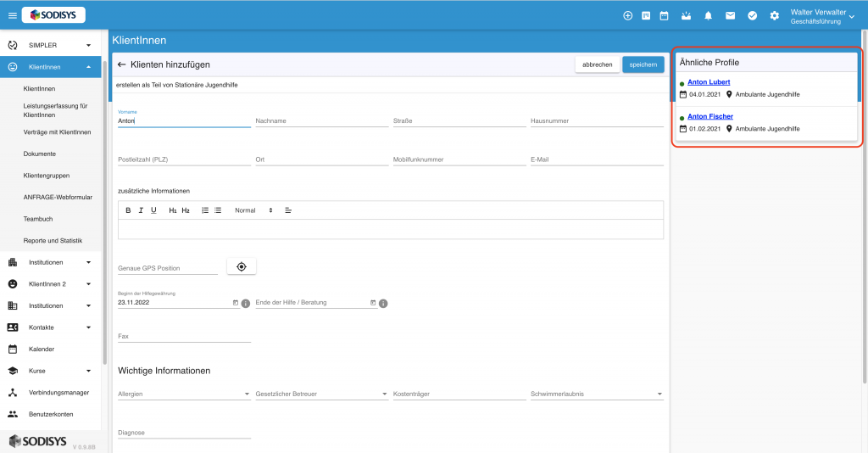The image size is (868, 453).
Task: Open date picker for Beginn der Hilfegewährung
Action: [236, 302]
